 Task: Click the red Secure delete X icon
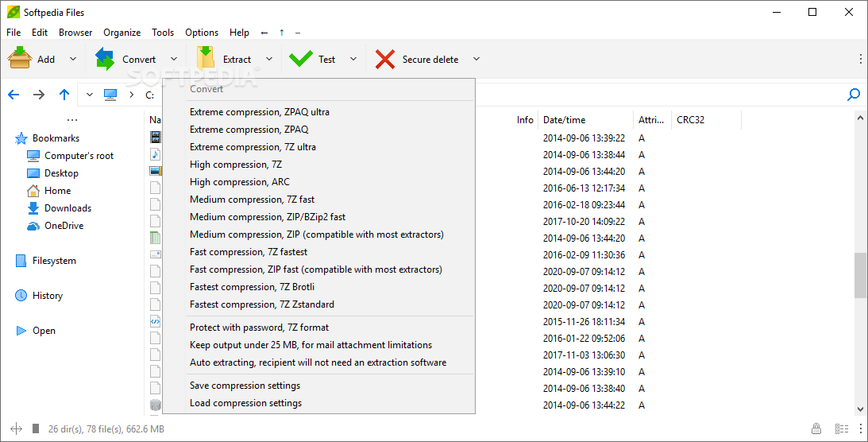click(384, 60)
